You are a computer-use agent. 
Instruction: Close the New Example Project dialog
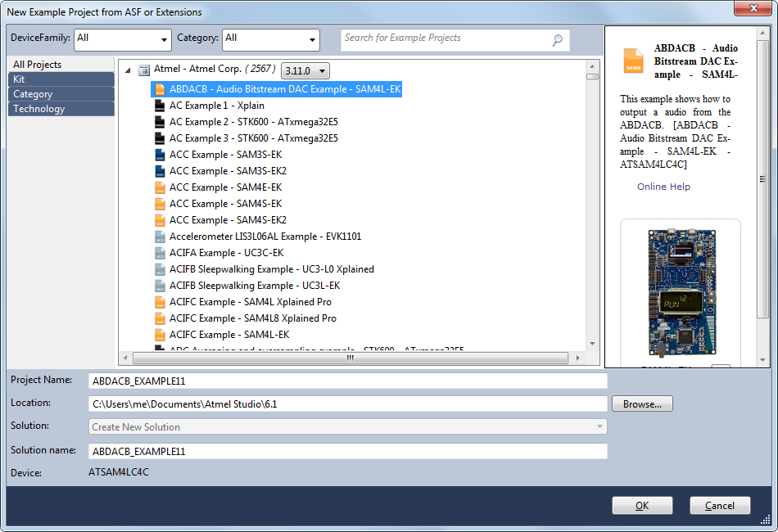tap(753, 8)
